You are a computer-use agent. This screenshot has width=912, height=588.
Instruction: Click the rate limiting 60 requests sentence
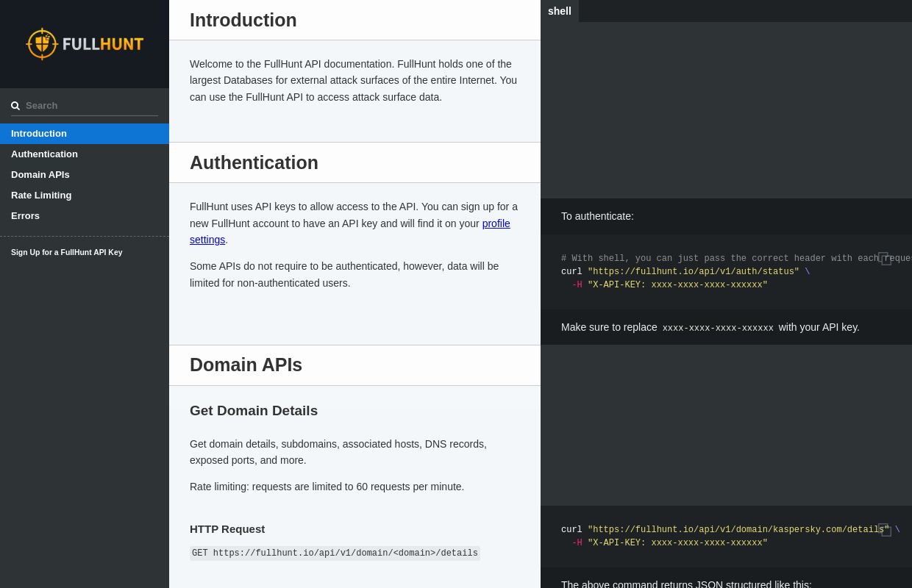click(x=327, y=487)
